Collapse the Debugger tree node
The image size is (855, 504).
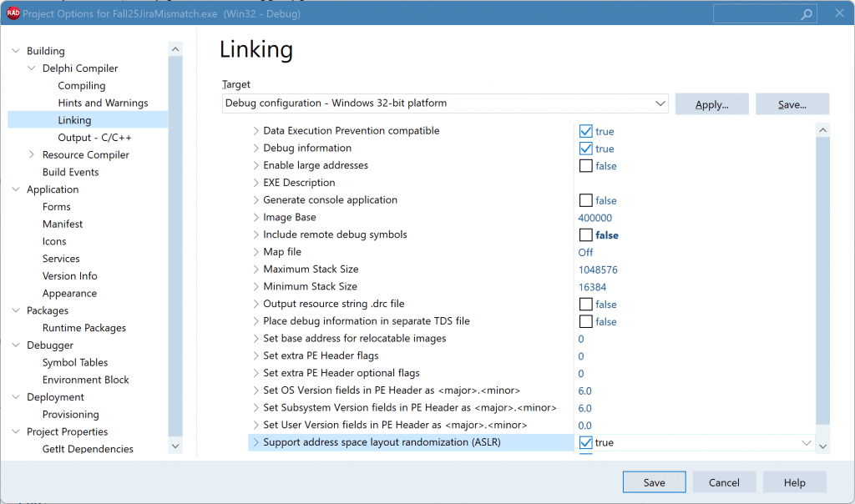coord(16,345)
